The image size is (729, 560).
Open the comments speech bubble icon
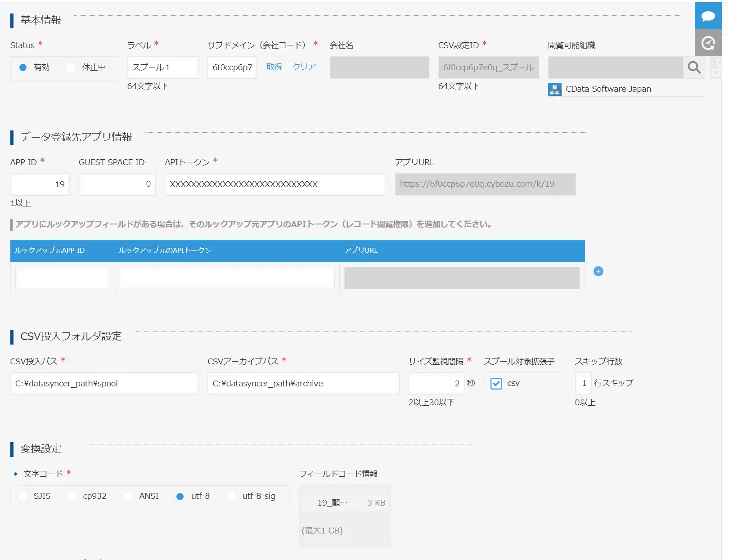(x=708, y=16)
